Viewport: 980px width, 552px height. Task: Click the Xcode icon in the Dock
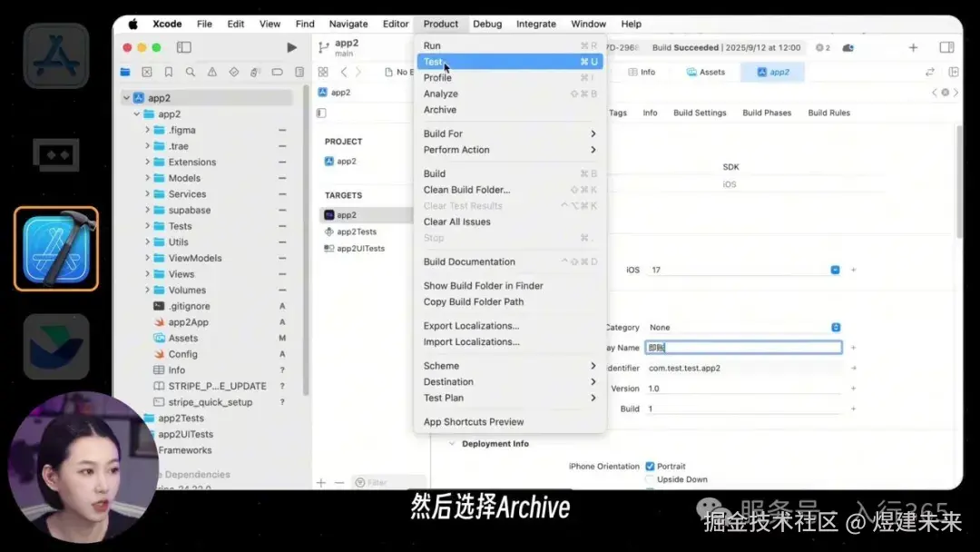[56, 249]
